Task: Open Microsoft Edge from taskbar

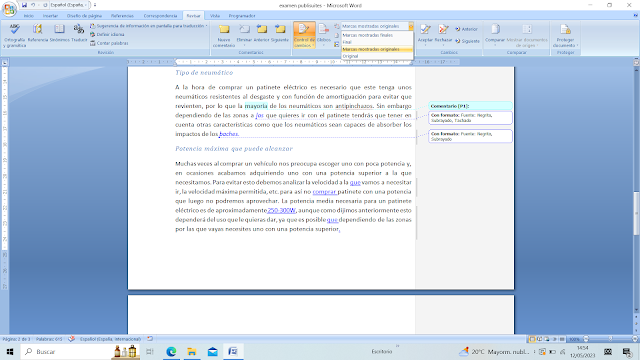Action: (x=171, y=351)
